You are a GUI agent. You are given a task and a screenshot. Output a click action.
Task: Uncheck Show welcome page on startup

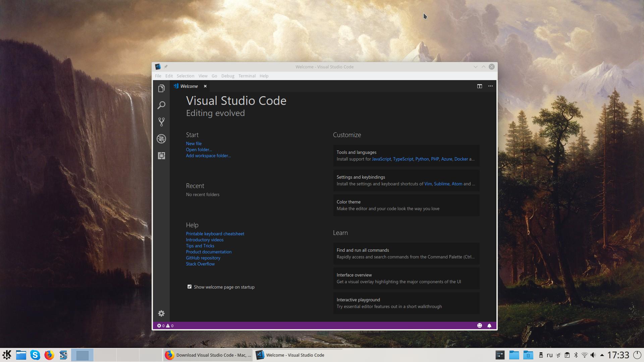coord(190,287)
